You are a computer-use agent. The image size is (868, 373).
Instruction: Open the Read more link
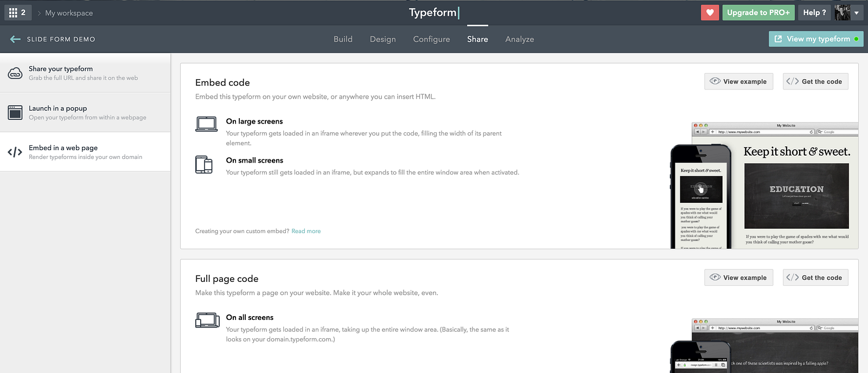(x=306, y=231)
